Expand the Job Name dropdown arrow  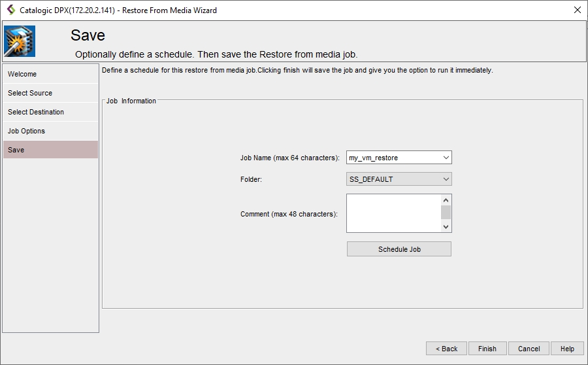446,158
